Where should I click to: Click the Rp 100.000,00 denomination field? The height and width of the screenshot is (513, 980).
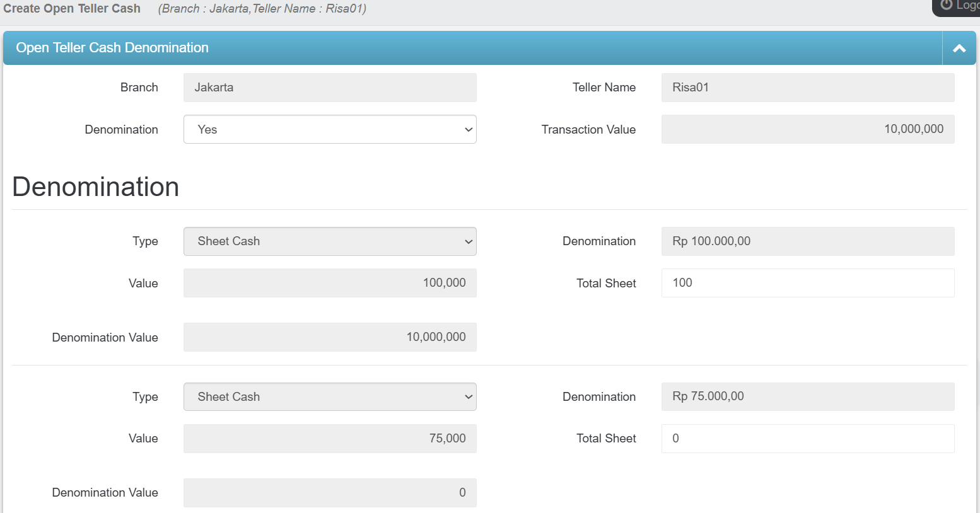807,241
